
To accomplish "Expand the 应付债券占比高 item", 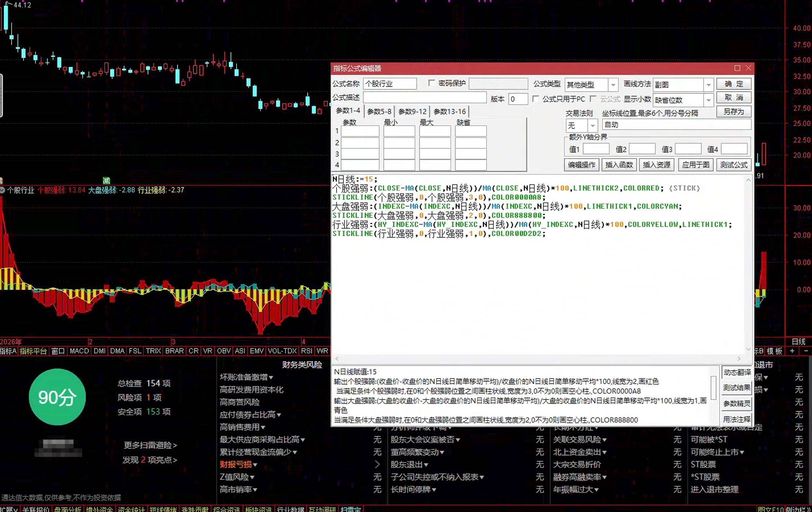I will click(250, 415).
